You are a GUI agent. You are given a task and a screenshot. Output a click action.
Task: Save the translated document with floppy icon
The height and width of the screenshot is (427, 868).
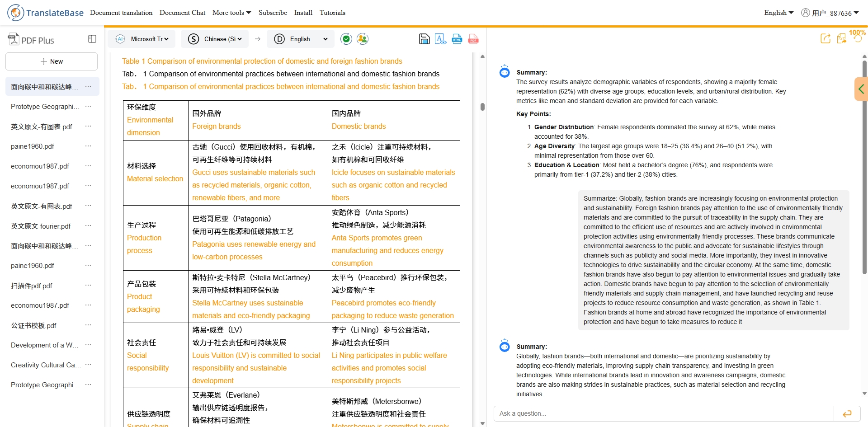point(424,39)
